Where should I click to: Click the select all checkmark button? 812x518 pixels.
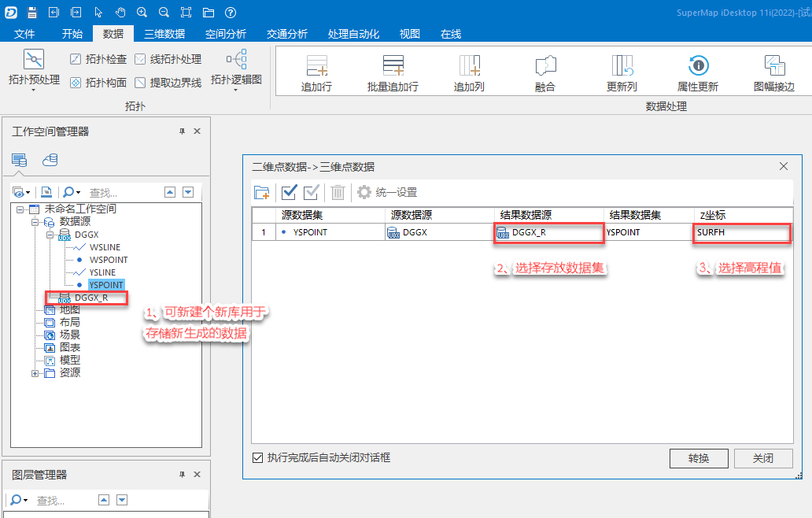point(289,192)
